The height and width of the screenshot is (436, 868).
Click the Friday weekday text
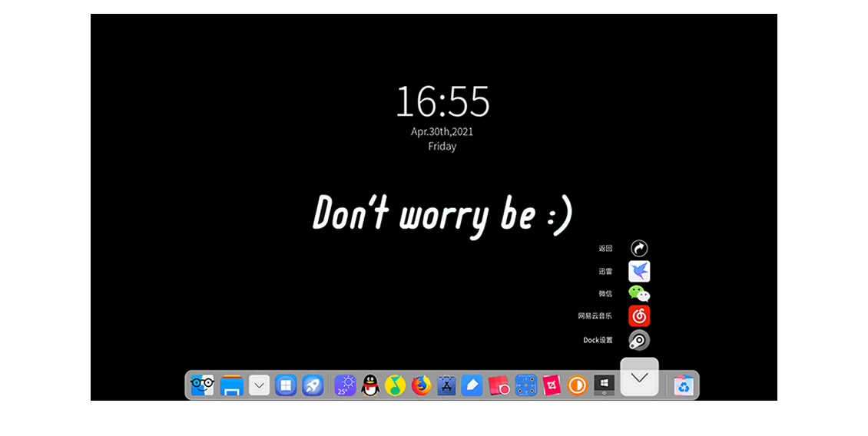point(442,146)
